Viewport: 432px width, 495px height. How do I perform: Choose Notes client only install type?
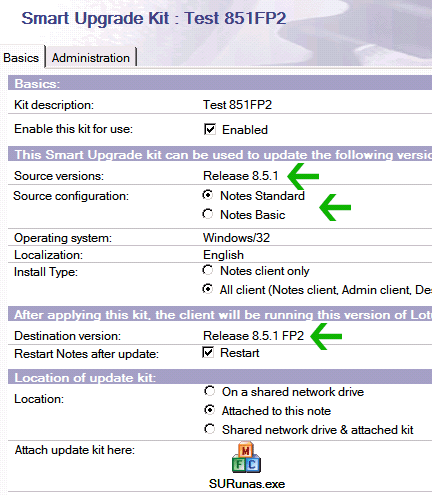tap(208, 270)
